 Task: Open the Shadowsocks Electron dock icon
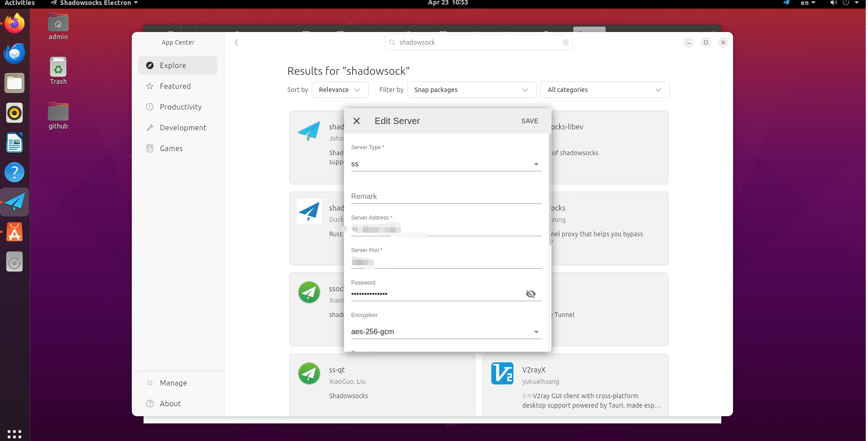click(x=14, y=202)
